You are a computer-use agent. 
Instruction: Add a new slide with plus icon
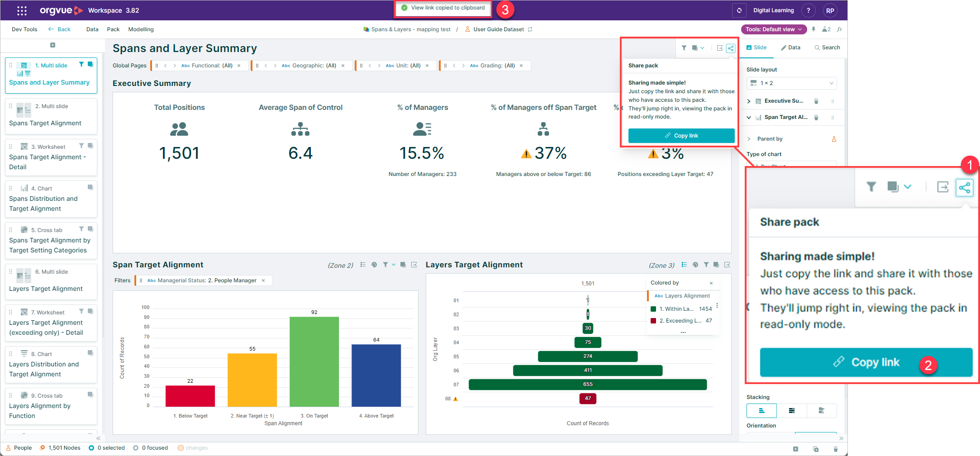click(x=52, y=45)
